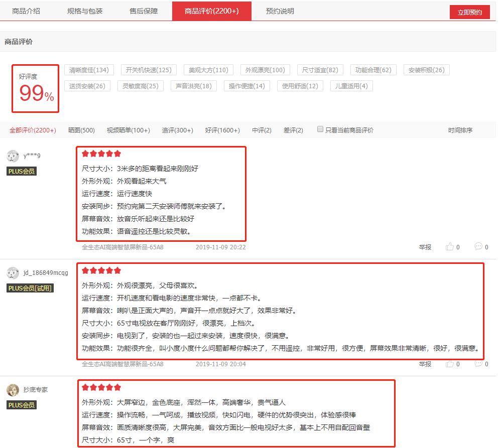Filter by tag 儿童适用(4)
The image size is (499, 448).
[351, 86]
